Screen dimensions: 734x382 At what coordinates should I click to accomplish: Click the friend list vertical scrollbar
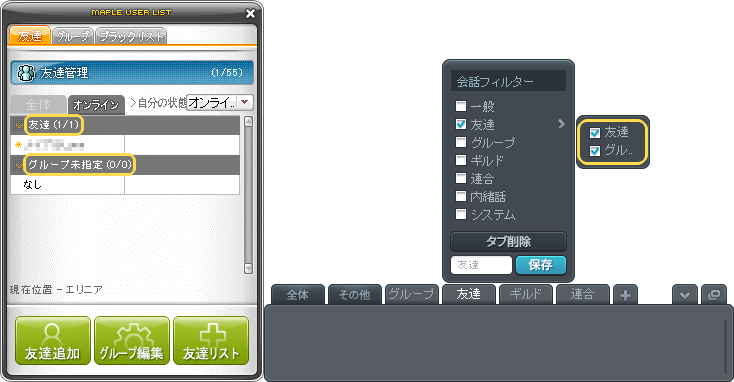pyautogui.click(x=248, y=195)
